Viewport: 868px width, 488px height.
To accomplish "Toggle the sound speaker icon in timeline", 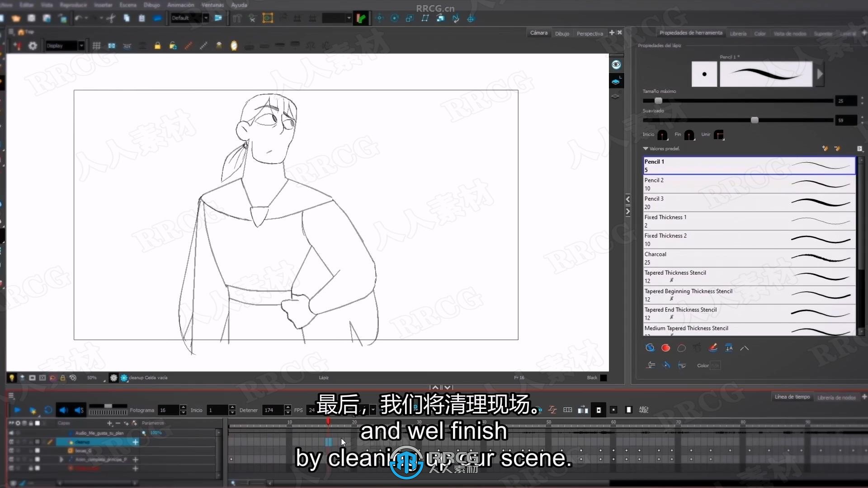I will (63, 410).
